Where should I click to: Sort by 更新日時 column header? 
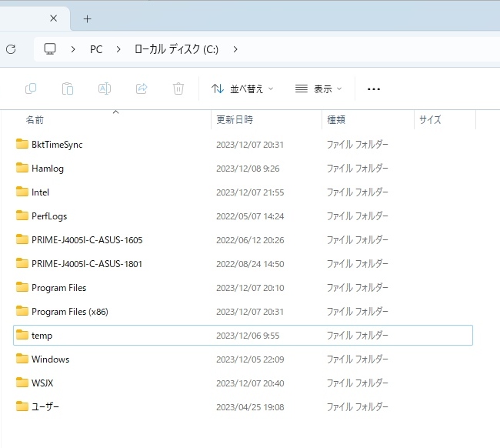click(235, 119)
